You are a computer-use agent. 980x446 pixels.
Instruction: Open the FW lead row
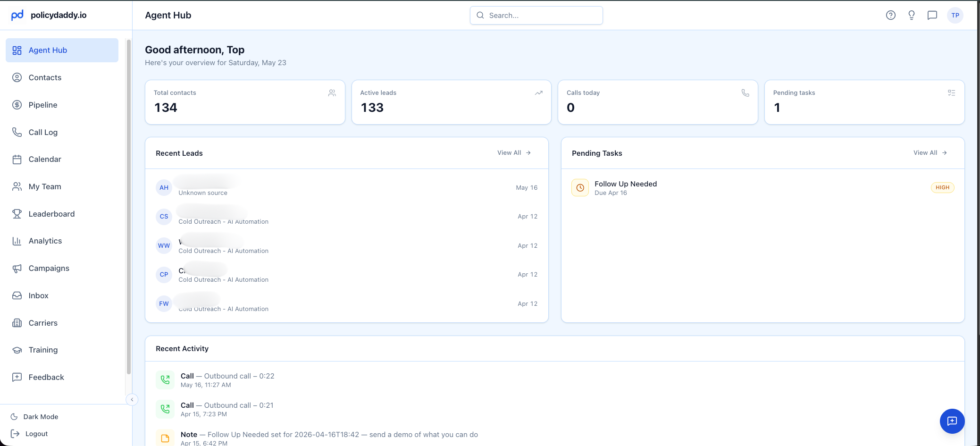click(x=347, y=303)
